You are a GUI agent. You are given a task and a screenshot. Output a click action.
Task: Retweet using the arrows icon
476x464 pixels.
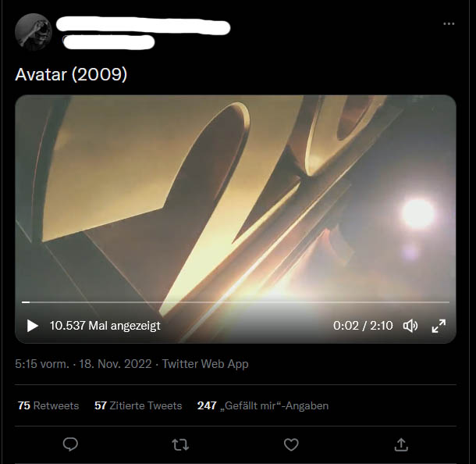pyautogui.click(x=180, y=444)
